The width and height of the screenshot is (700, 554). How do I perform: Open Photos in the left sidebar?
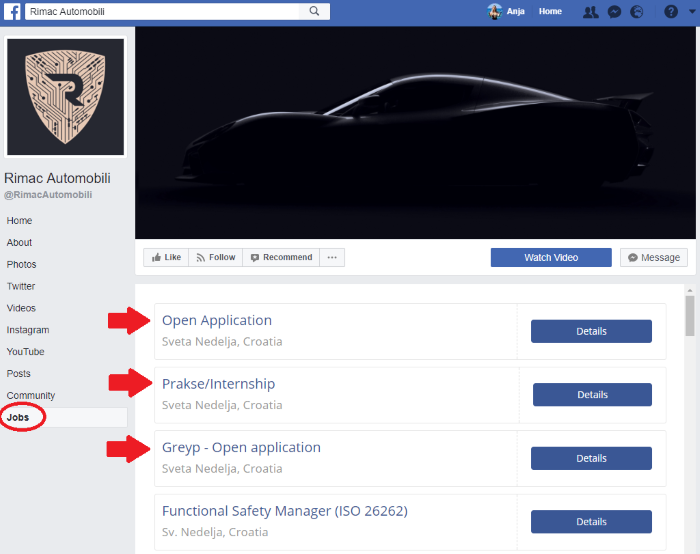tap(21, 264)
